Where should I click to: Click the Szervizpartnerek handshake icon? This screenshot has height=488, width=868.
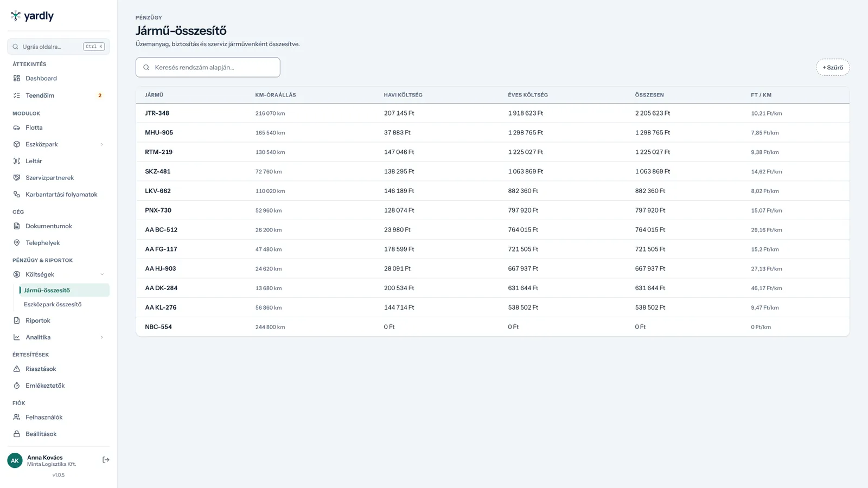click(17, 178)
